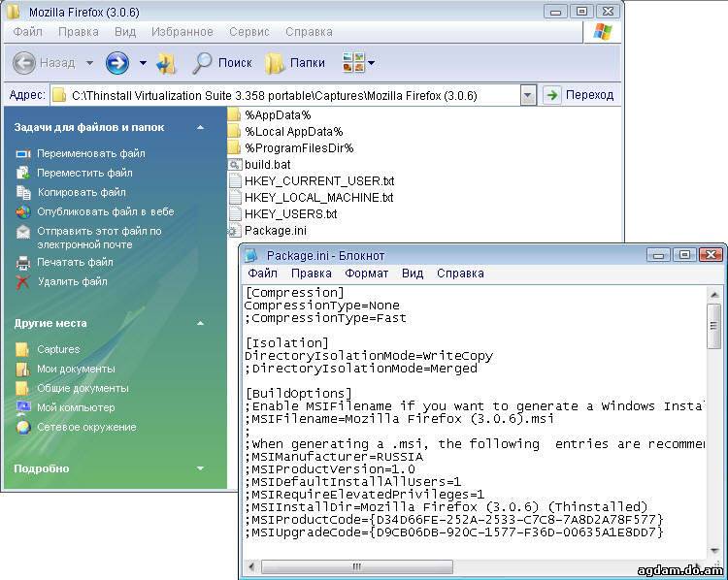Click Notepad horizontal scroll left arrow

(251, 566)
